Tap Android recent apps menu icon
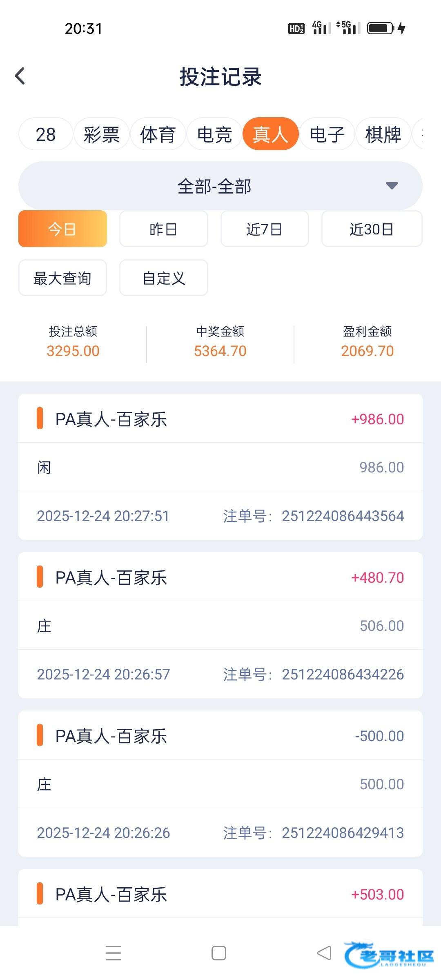The width and height of the screenshot is (441, 980). pyautogui.click(x=113, y=953)
